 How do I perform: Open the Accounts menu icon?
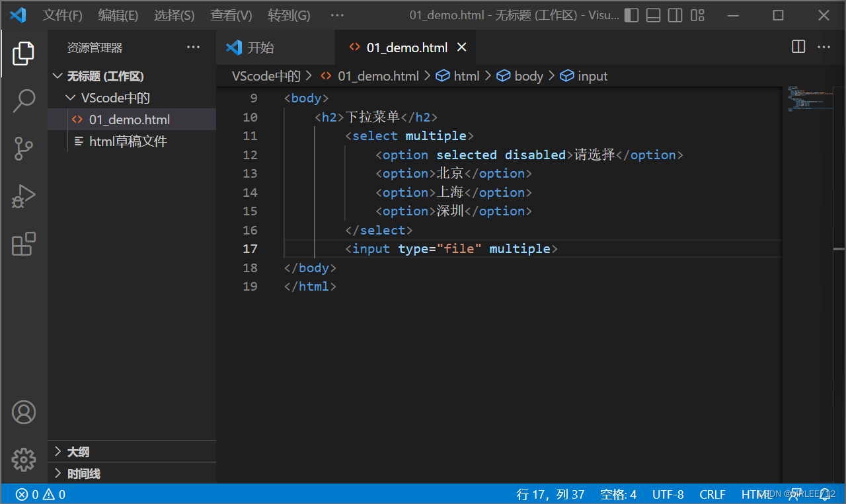pyautogui.click(x=24, y=412)
